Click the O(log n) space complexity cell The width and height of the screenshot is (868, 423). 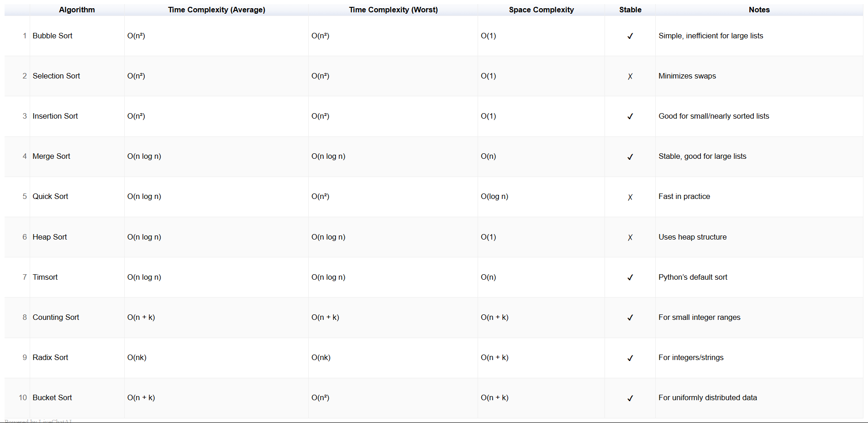[541, 197]
